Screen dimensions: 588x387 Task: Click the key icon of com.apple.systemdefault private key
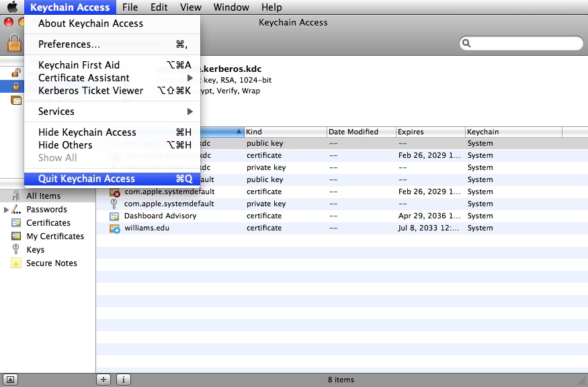point(114,204)
